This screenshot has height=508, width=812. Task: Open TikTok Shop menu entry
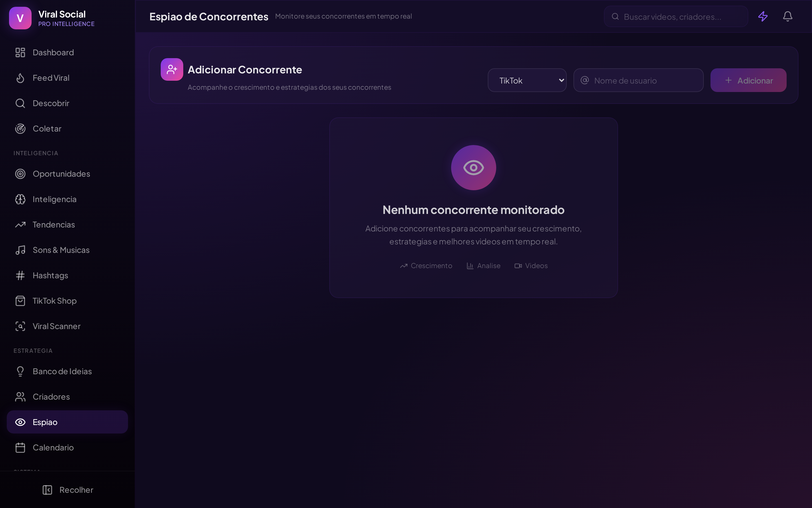(x=67, y=301)
